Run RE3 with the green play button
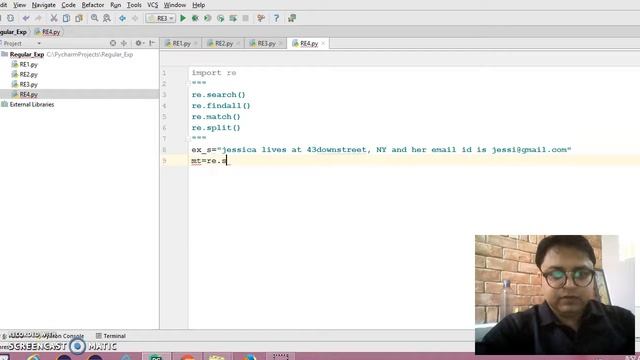Screen dimensions: 640x360 pos(183,18)
